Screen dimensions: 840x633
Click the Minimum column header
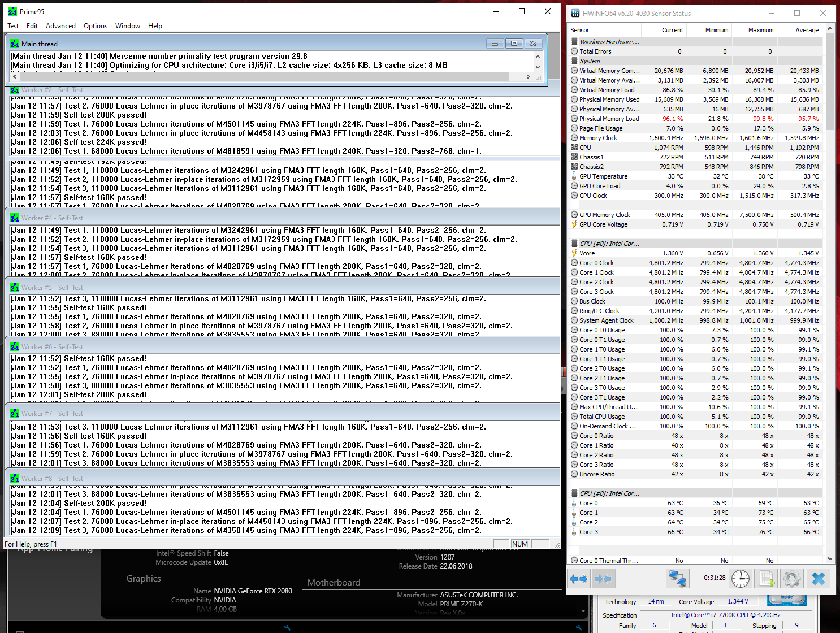tap(709, 30)
